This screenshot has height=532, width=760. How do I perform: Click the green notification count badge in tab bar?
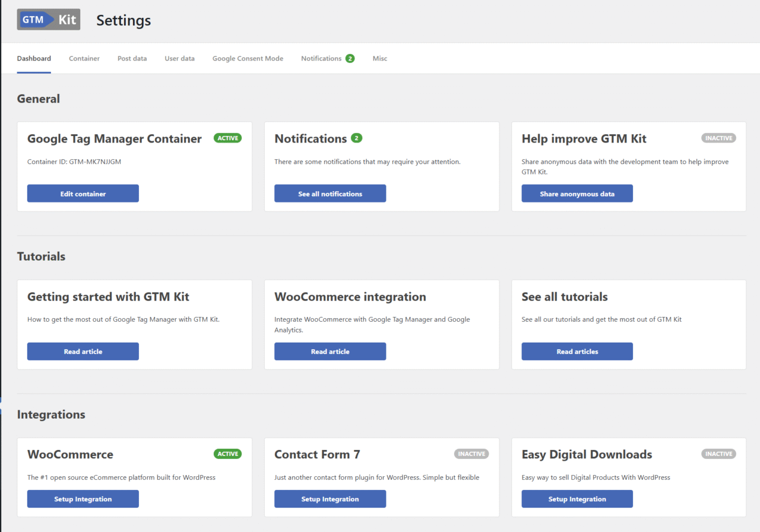coord(350,58)
